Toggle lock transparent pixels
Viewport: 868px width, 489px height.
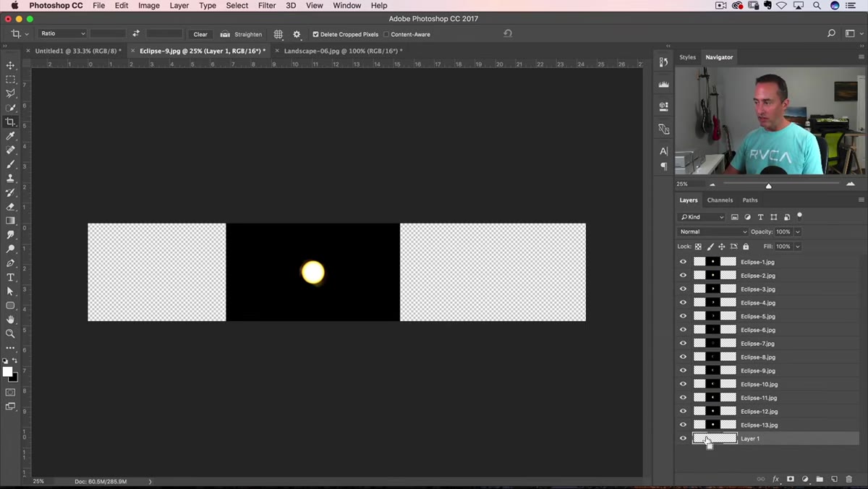pos(698,247)
